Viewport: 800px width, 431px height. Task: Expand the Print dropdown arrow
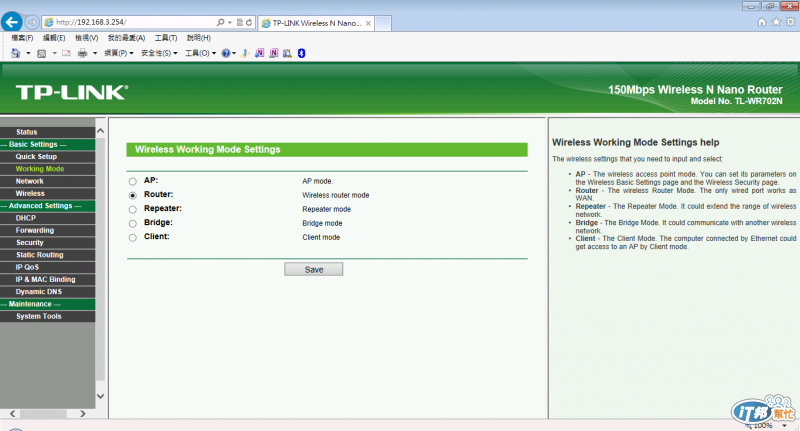click(x=95, y=53)
